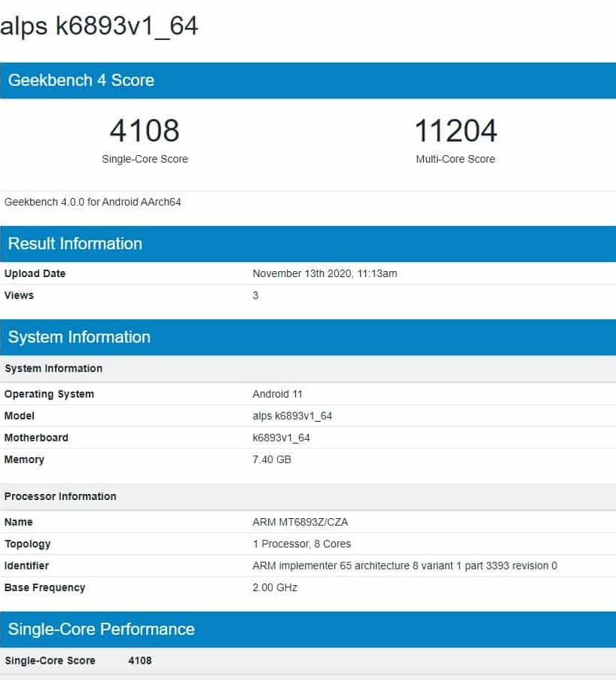Click the "ARM MT6893Z/CZA" processor name

click(300, 522)
